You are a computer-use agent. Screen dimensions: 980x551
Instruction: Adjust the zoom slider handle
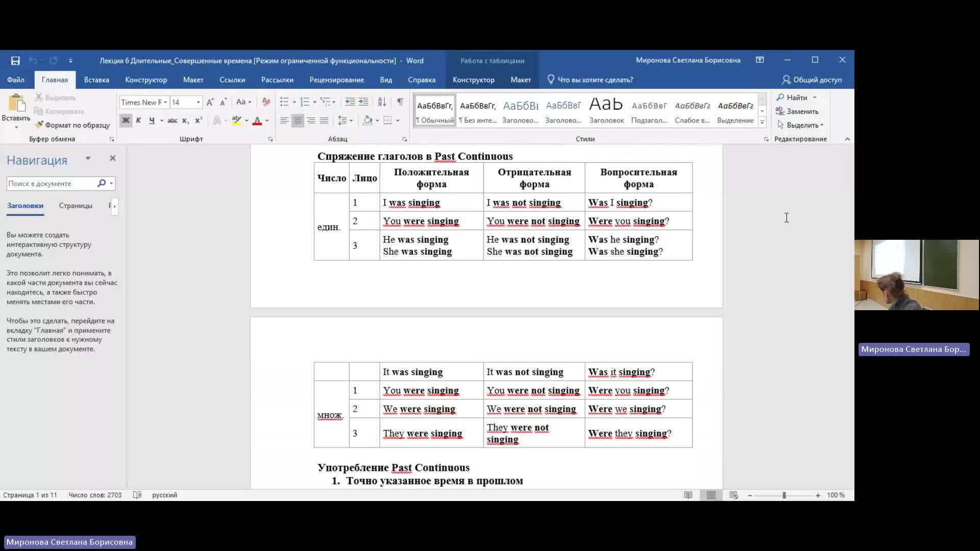tap(784, 495)
